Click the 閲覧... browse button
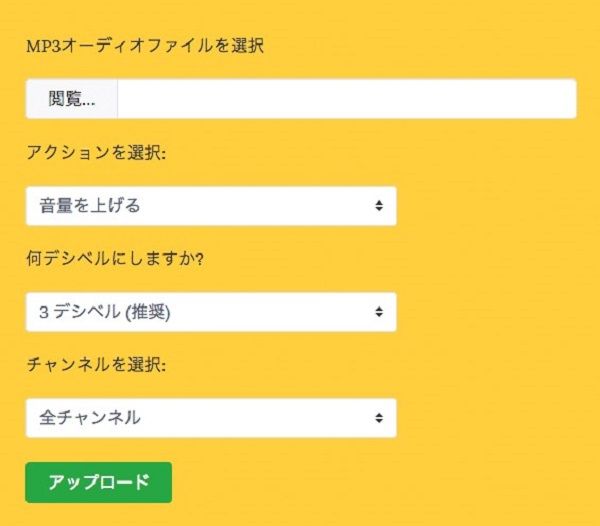 [72, 99]
